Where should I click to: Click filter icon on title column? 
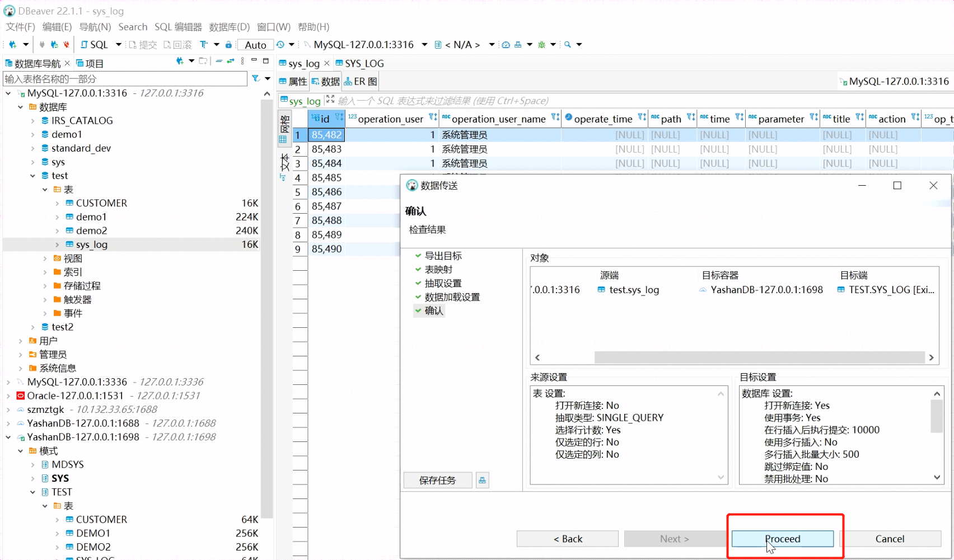pos(860,117)
